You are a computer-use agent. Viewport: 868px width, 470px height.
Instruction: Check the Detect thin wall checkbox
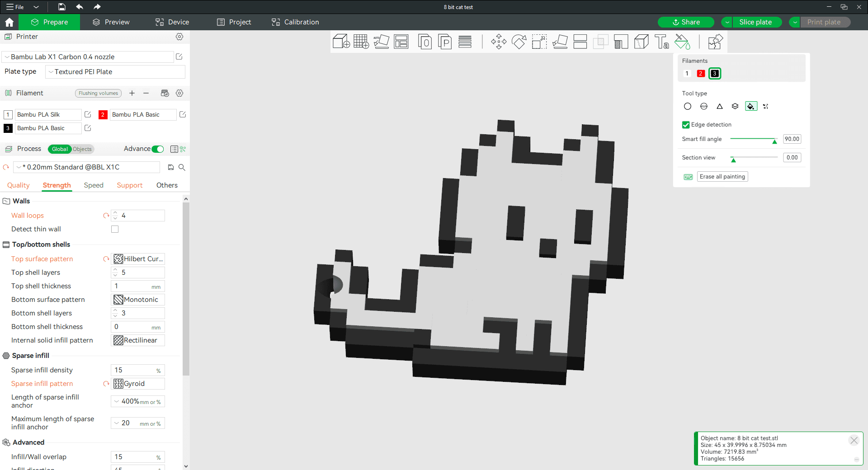click(x=115, y=229)
